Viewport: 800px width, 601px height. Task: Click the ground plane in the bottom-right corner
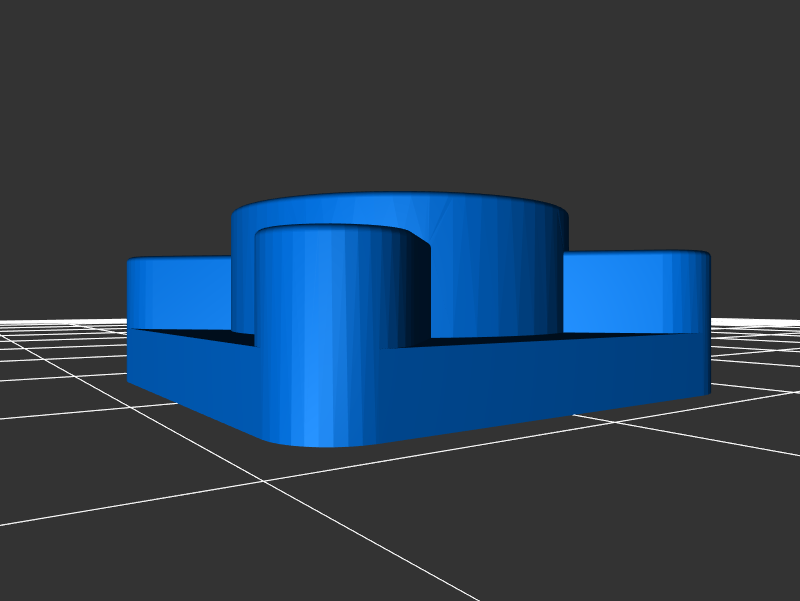click(x=740, y=560)
